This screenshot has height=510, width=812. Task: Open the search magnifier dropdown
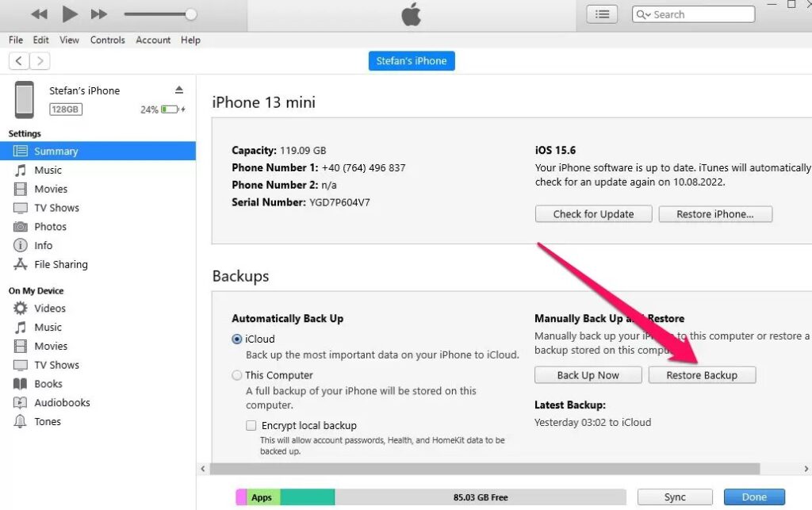tap(642, 14)
